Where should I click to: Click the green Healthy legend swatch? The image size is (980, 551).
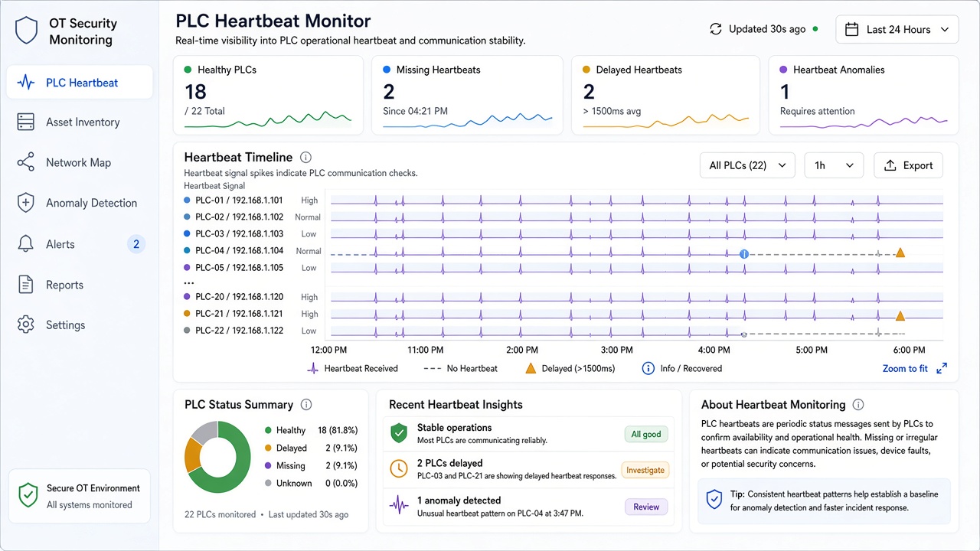click(x=268, y=431)
